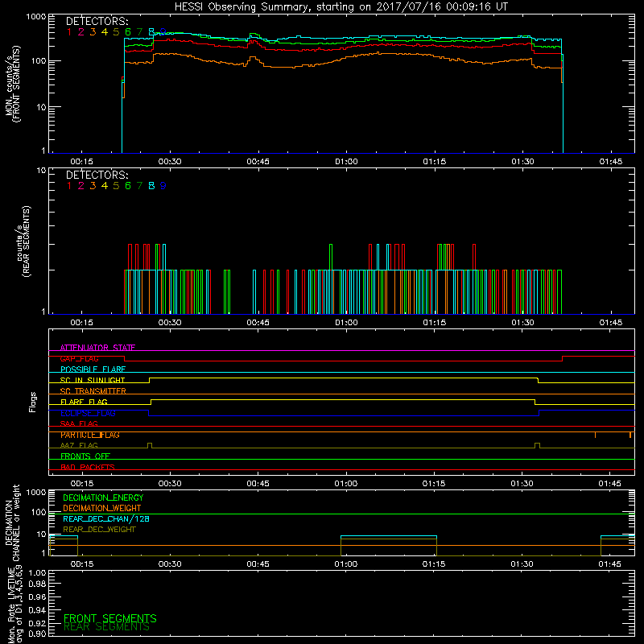Viewport: 644px width, 644px height.
Task: Click the DECIMATION_ENERGY legend label
Action: pyautogui.click(x=103, y=497)
